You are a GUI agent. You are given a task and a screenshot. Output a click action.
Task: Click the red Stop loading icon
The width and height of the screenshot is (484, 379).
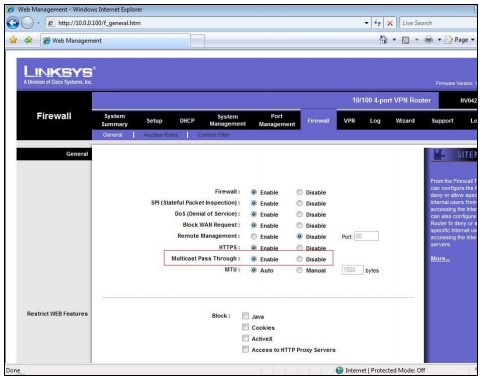[x=390, y=23]
